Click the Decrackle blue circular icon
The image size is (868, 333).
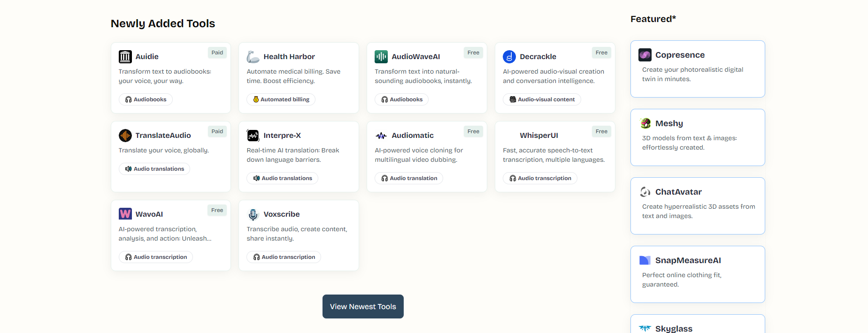click(x=509, y=57)
